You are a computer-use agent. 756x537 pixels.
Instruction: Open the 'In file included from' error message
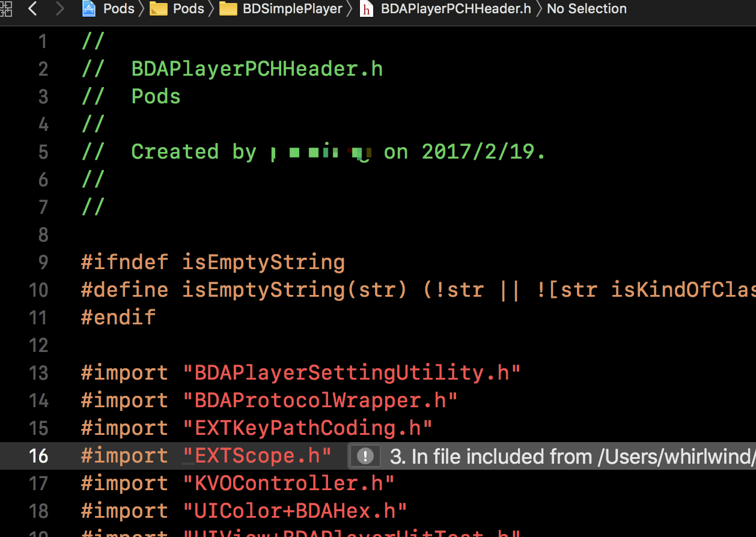(x=573, y=457)
